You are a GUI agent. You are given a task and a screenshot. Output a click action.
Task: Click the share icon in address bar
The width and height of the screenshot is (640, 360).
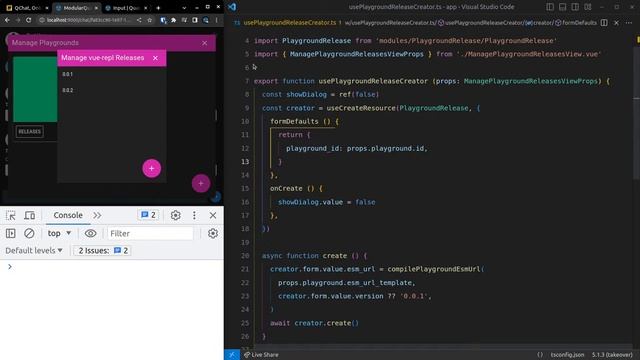(x=139, y=20)
